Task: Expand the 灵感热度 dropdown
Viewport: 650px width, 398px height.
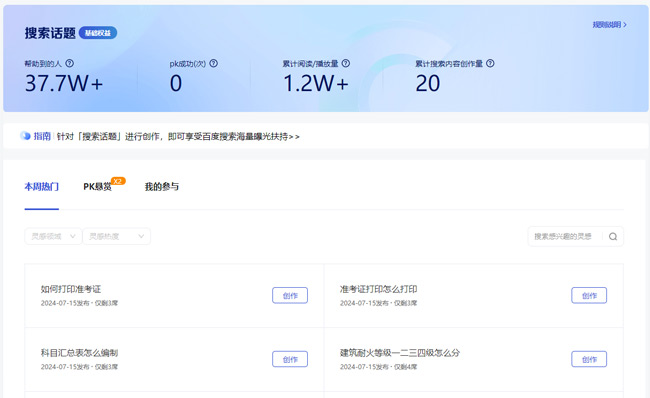Action: click(116, 236)
